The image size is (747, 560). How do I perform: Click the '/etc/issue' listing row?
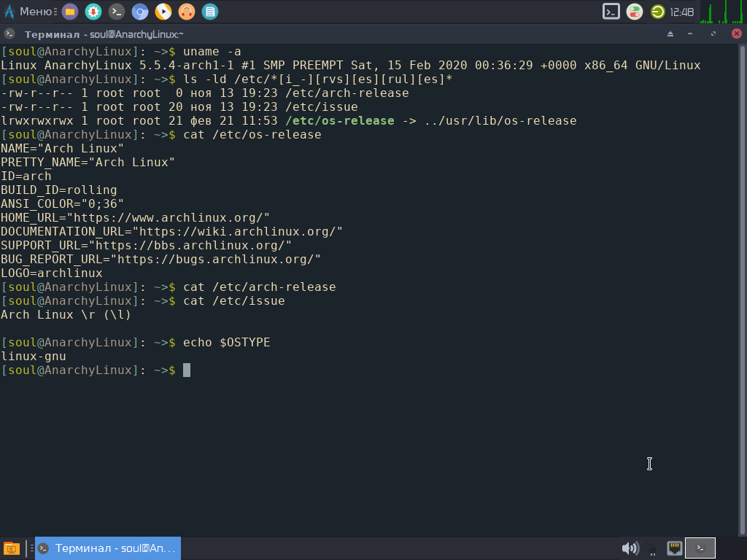(x=179, y=107)
